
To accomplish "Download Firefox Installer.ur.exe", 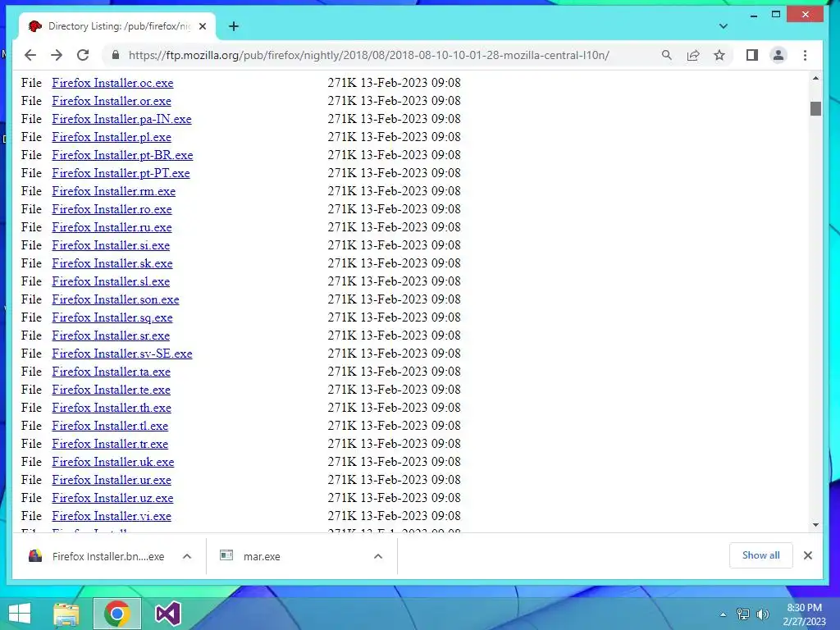I will click(112, 480).
